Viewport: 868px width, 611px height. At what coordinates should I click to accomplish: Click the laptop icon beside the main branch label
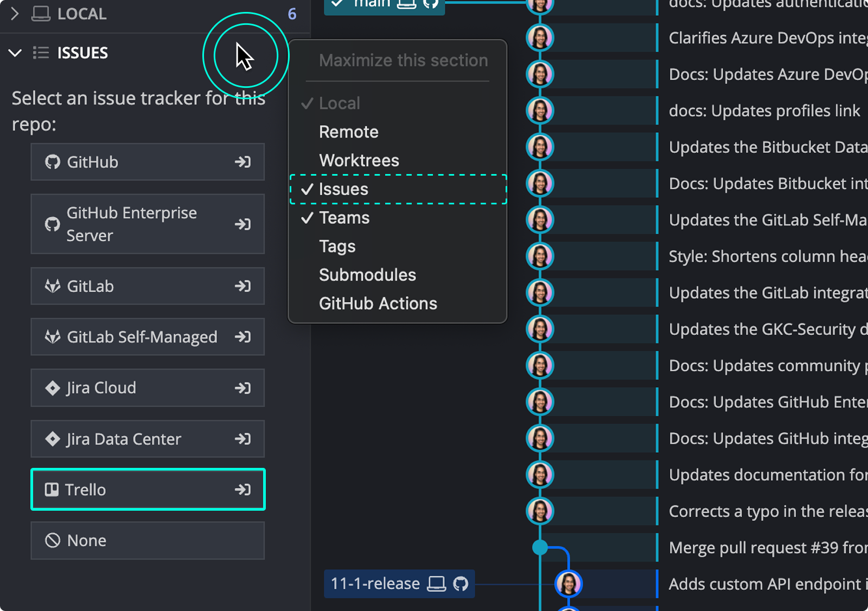pyautogui.click(x=406, y=4)
